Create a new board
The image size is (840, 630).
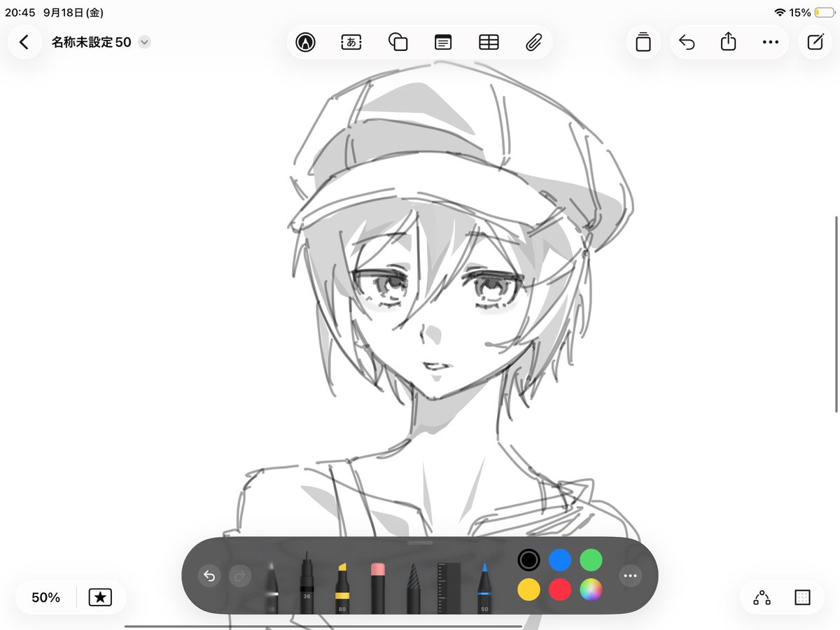[x=815, y=42]
